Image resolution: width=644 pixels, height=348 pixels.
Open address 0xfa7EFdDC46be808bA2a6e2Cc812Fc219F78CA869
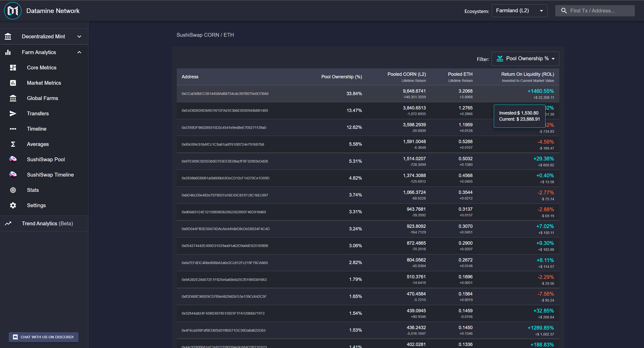225,263
